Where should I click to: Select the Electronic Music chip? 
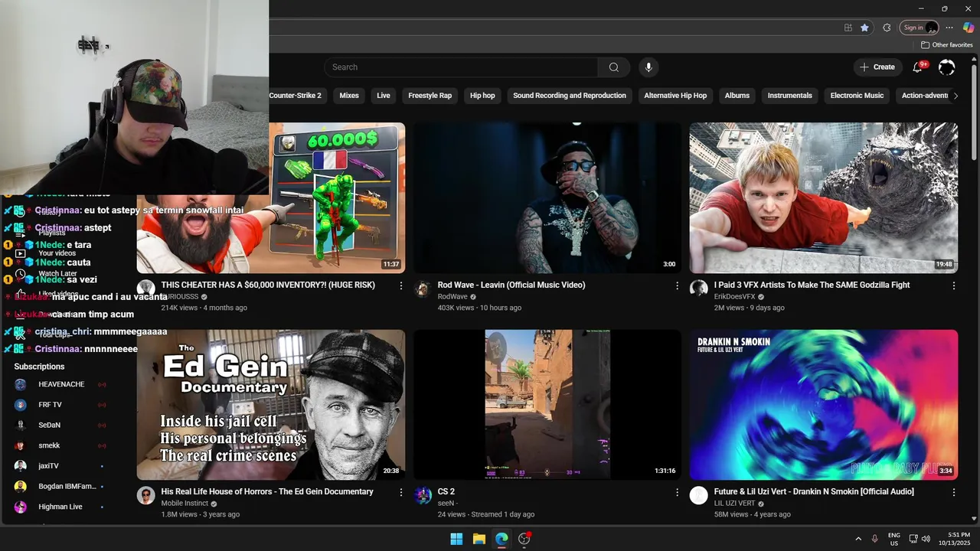pyautogui.click(x=857, y=96)
